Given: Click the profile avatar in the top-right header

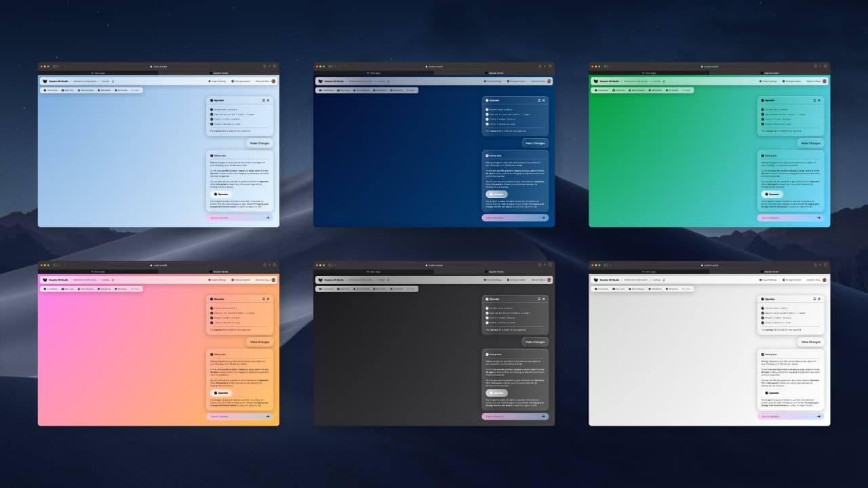Looking at the screenshot, I should tap(273, 81).
